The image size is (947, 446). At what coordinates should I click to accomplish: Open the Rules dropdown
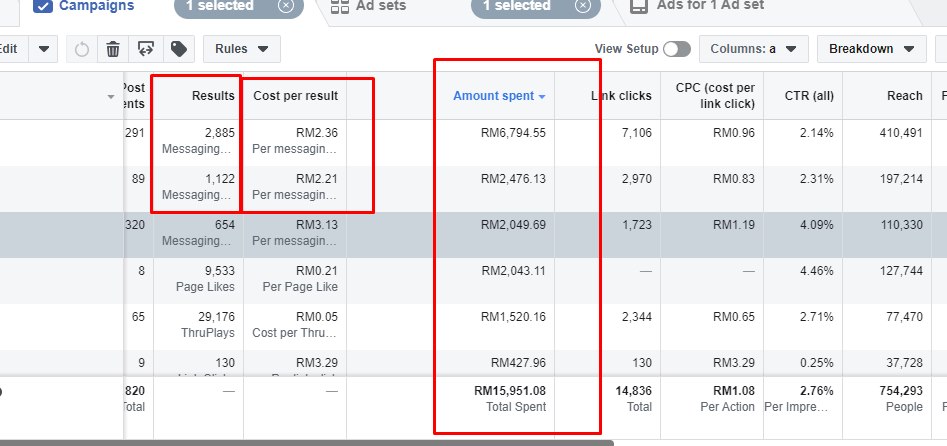(242, 49)
